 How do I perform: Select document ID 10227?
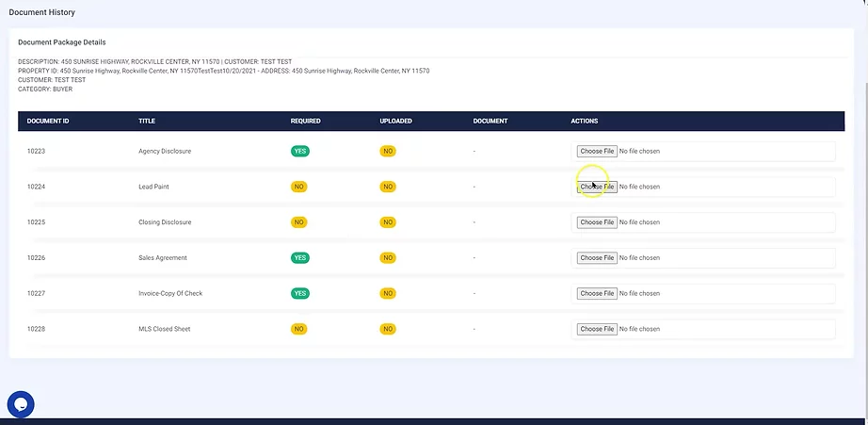click(x=36, y=293)
